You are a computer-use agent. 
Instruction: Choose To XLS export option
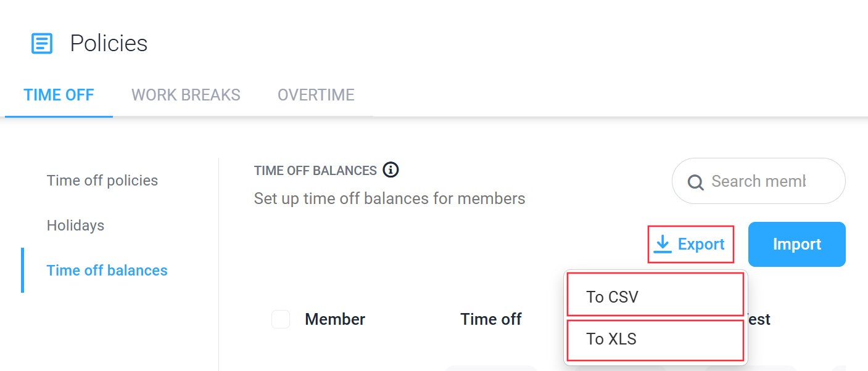click(655, 340)
